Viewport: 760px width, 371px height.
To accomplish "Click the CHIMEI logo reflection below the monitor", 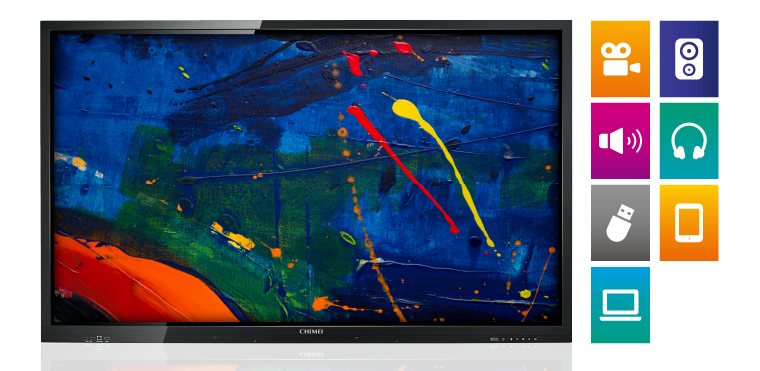I will tap(311, 355).
